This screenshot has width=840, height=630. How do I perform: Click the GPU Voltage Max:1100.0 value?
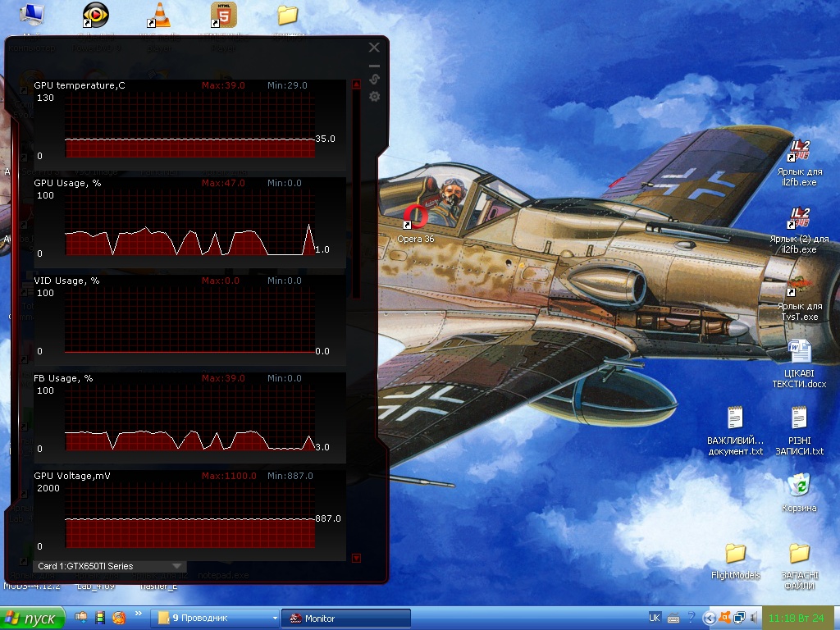pyautogui.click(x=229, y=476)
